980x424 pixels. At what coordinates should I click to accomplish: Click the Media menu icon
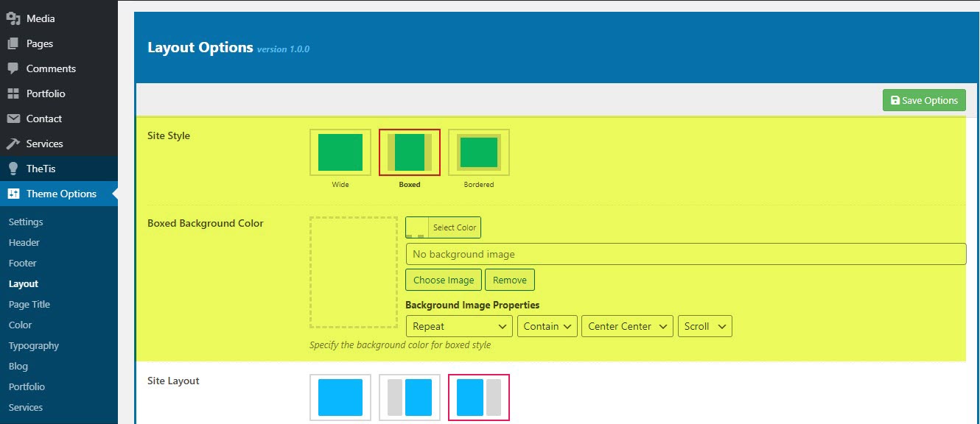[x=13, y=18]
